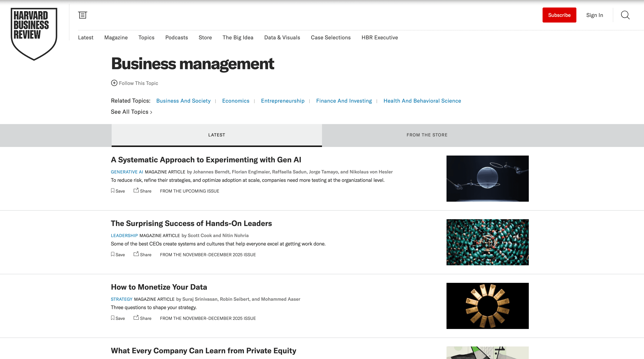The height and width of the screenshot is (359, 644).
Task: Click the plus icon to follow this topic
Action: 114,83
